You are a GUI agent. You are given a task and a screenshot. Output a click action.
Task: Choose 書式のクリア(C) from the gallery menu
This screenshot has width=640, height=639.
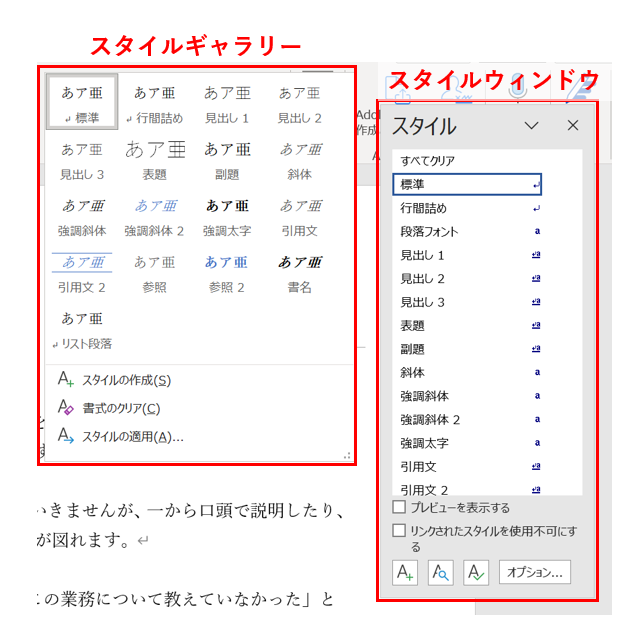click(121, 408)
